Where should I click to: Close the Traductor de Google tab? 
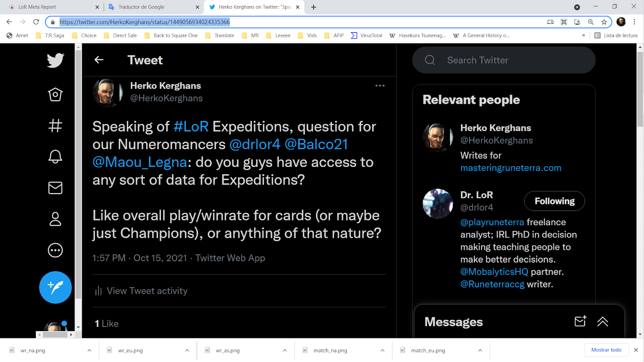[x=197, y=7]
